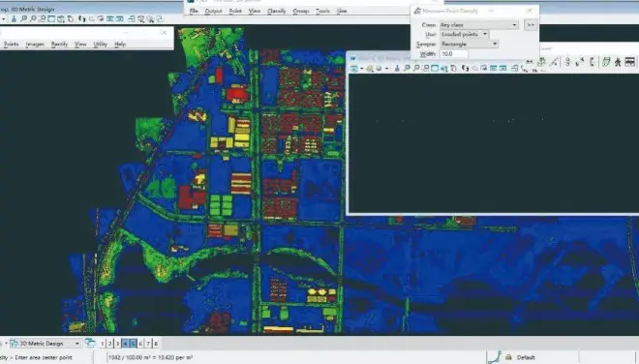Click the Zoom In magnifier icon in top-left toolbar
The height and width of the screenshot is (364, 639).
(23, 18)
